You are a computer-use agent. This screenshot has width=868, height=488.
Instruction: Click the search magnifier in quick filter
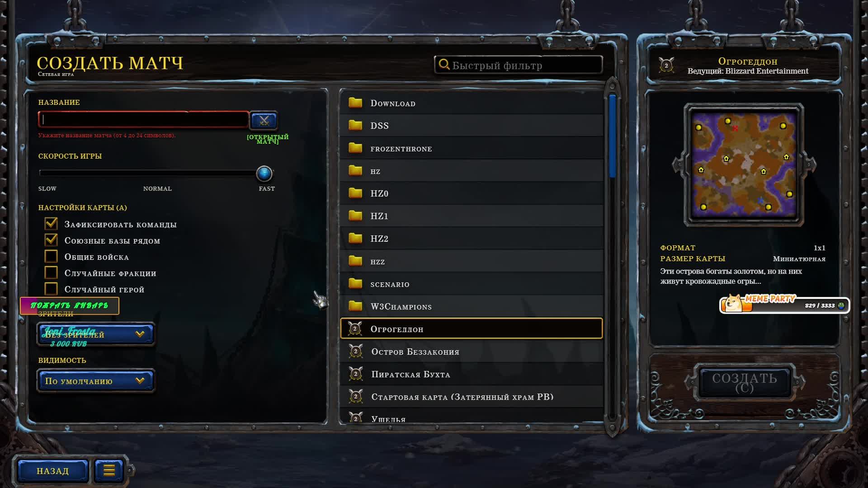pos(444,65)
